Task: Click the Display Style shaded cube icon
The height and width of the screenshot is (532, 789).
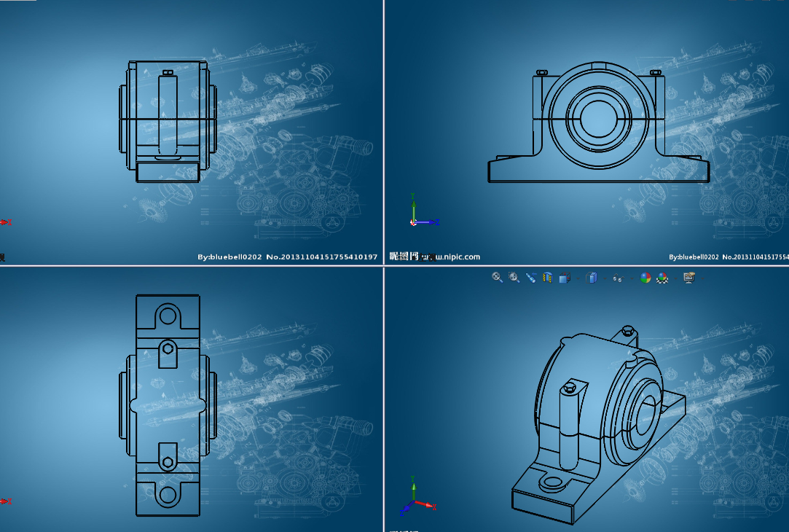Action: [x=592, y=278]
